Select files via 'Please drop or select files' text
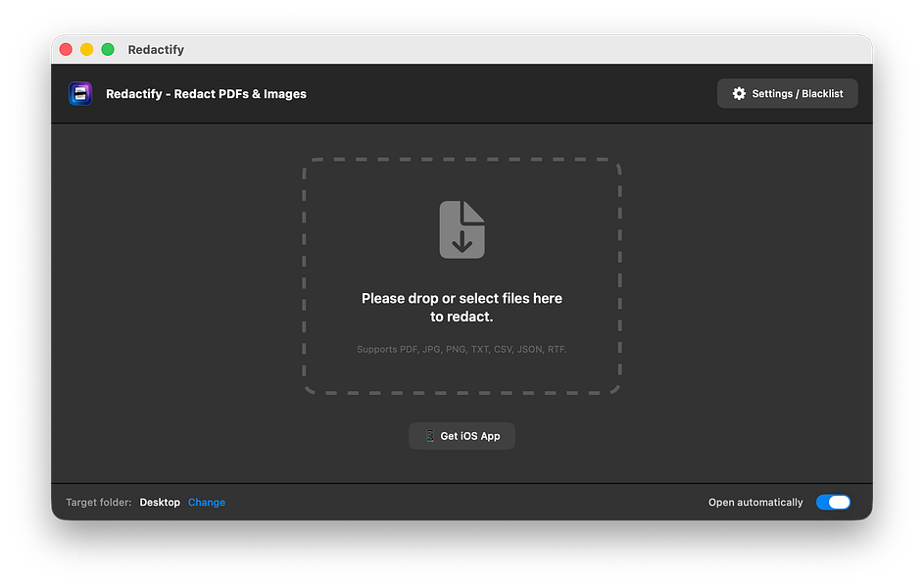 (x=462, y=307)
